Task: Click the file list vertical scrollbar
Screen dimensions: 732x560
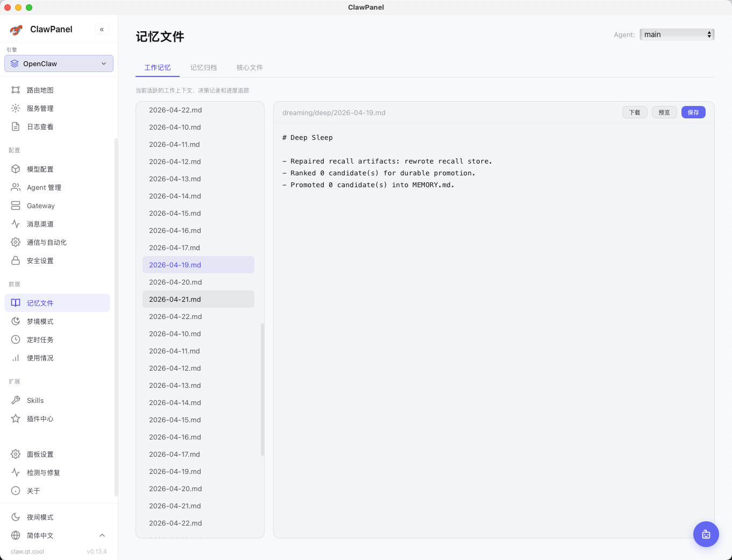Action: tap(262, 389)
